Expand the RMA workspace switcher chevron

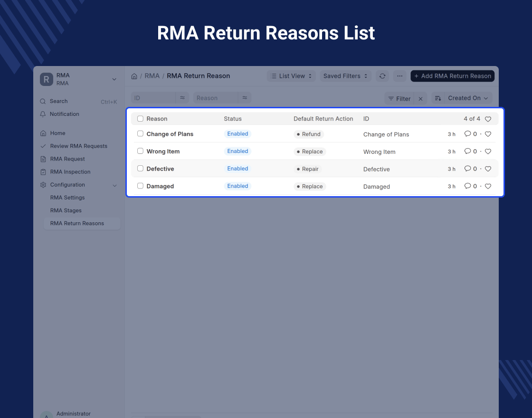[x=114, y=79]
